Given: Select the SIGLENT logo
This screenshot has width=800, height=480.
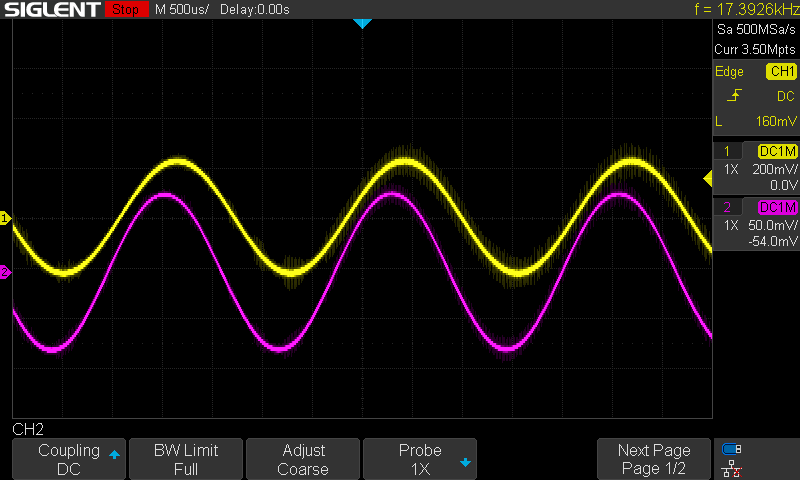Looking at the screenshot, I should point(52,9).
